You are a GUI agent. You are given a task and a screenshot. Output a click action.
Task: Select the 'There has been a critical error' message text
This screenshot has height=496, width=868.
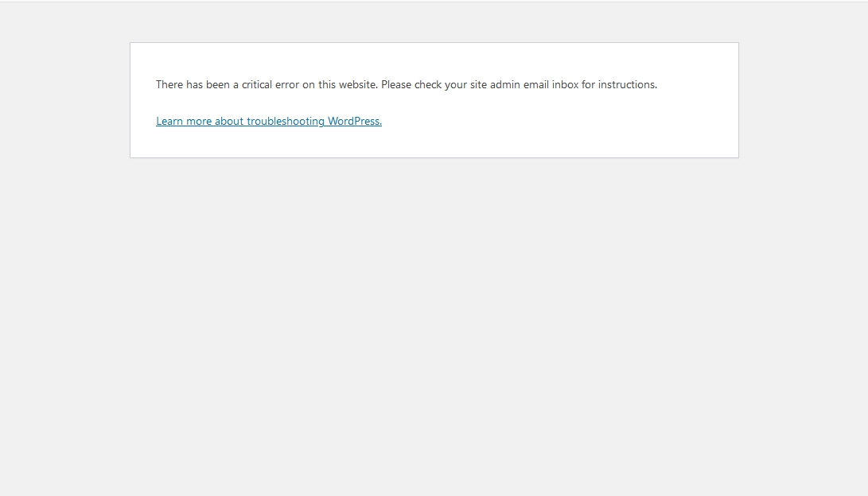tap(407, 84)
